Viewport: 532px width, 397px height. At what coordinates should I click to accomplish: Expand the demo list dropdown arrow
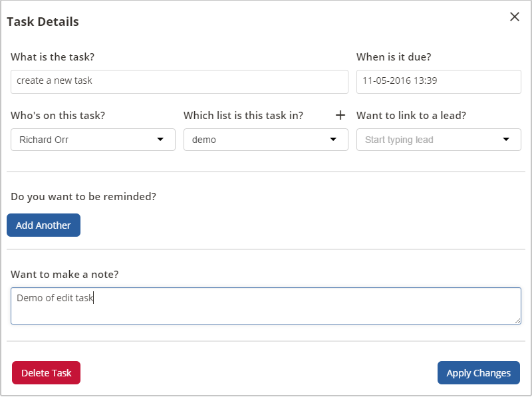pyautogui.click(x=333, y=140)
